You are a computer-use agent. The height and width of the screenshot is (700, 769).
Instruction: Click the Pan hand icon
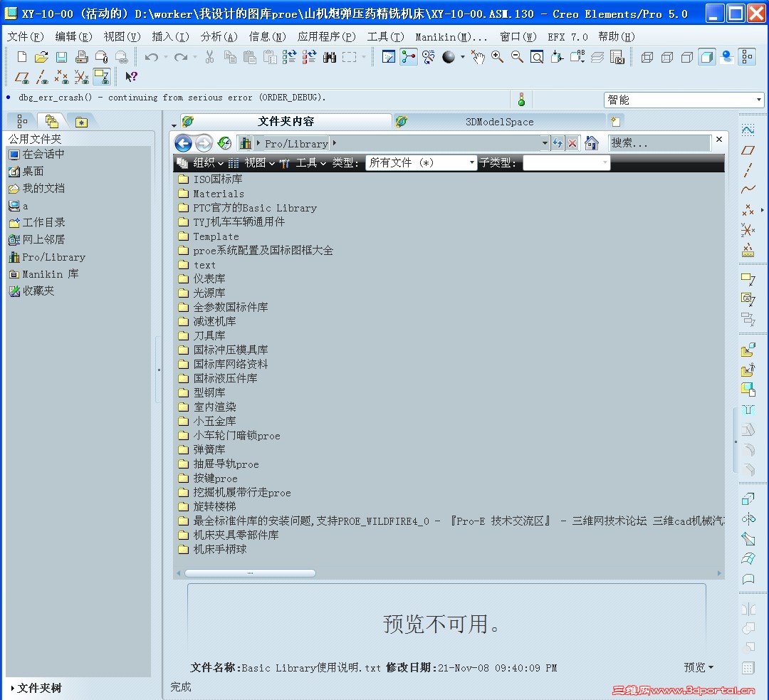[478, 57]
